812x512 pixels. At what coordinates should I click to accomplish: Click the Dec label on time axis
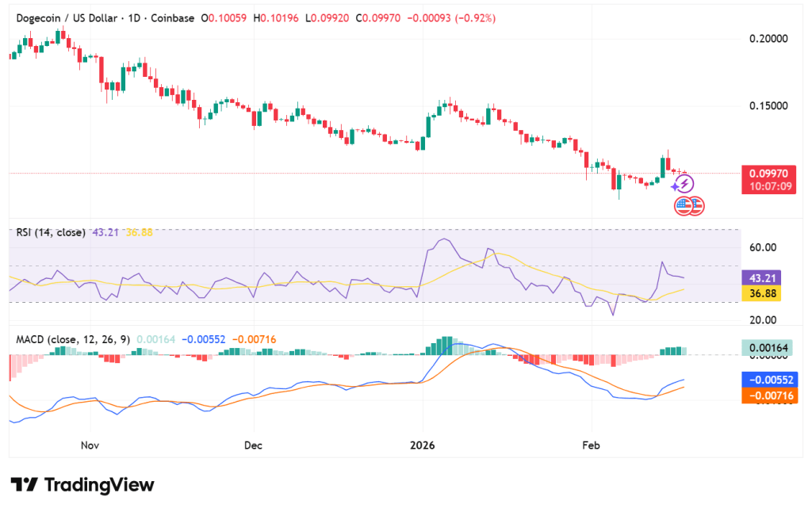[x=253, y=445]
